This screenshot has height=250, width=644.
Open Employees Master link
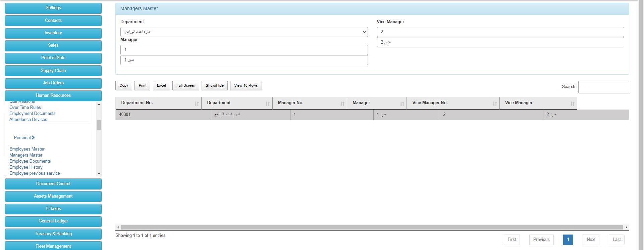27,149
